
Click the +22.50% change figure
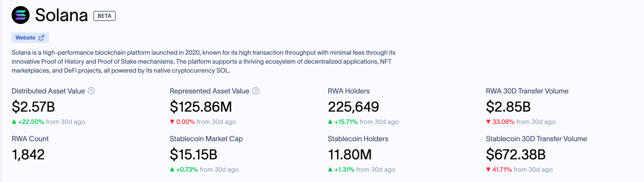pyautogui.click(x=31, y=122)
